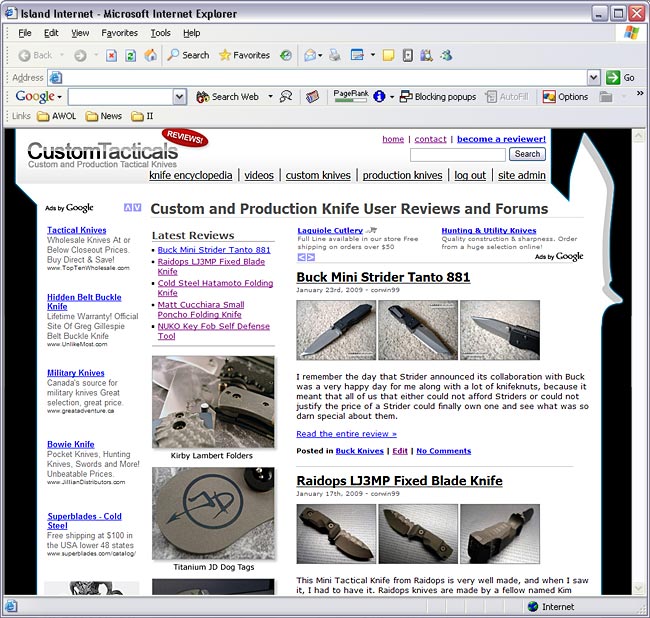Click the ad previous arrow button
Viewport: 650px width, 618px height.
click(301, 257)
